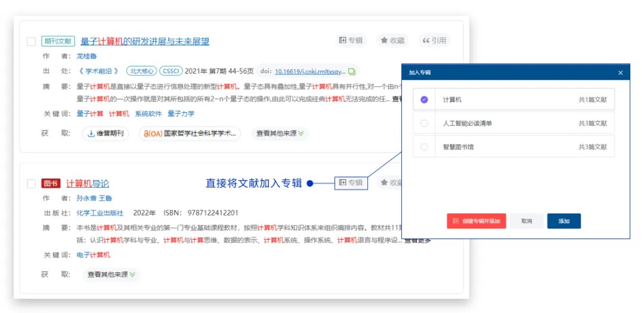Viewport: 644px width, 313px height.
Task: Expand the book abstract via 查看更多
Action: click(417, 241)
